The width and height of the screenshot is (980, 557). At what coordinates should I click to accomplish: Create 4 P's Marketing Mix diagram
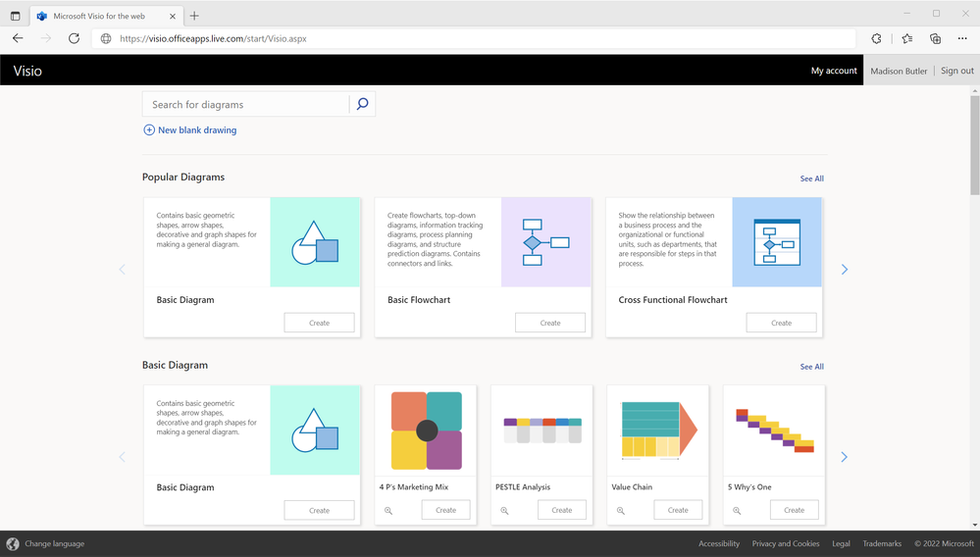(x=445, y=510)
